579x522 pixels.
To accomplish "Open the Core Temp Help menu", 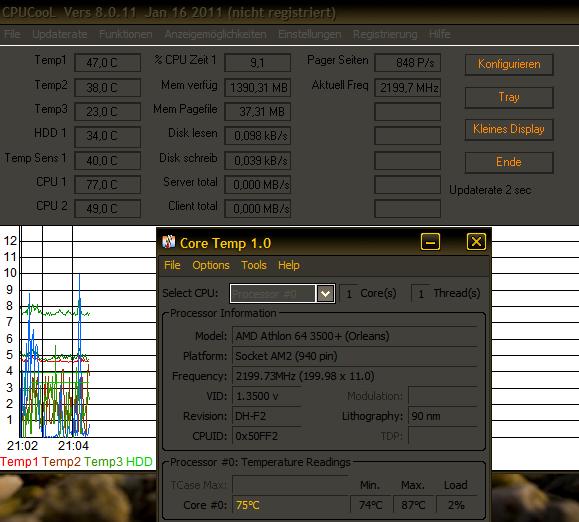I will coord(288,265).
